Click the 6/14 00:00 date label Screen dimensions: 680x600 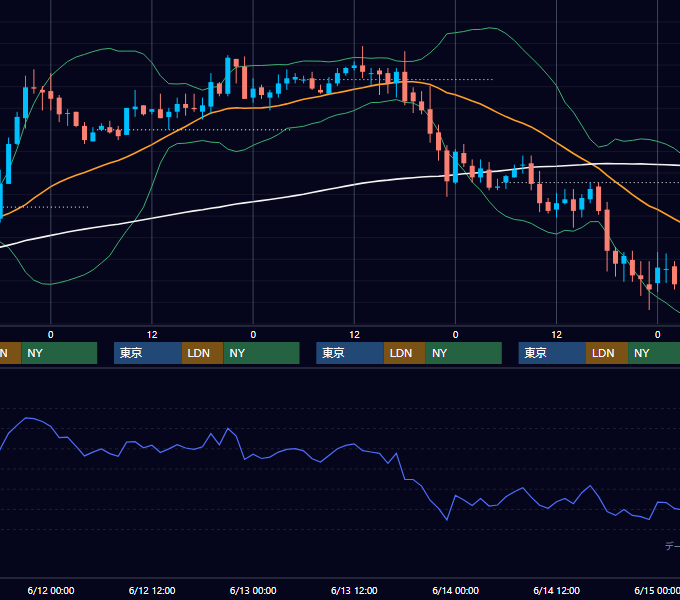[x=455, y=590]
